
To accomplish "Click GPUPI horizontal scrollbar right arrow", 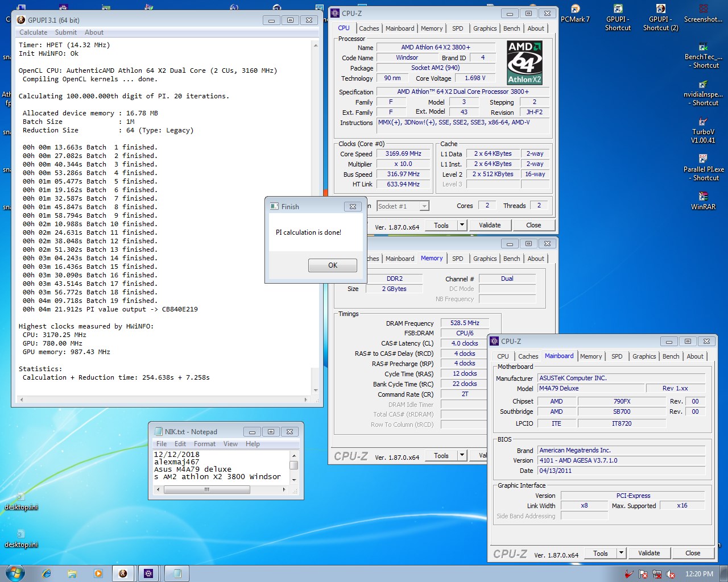I will [x=306, y=400].
